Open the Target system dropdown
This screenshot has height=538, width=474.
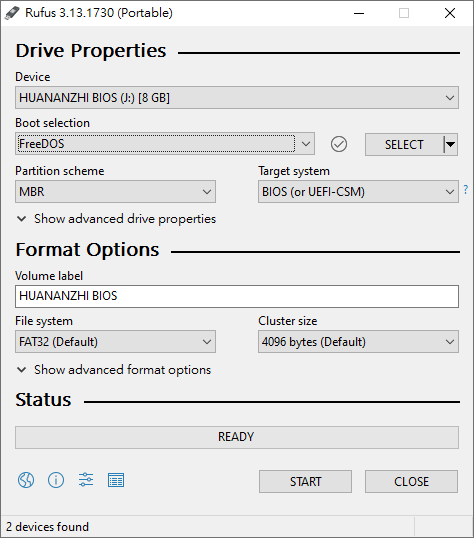(358, 191)
